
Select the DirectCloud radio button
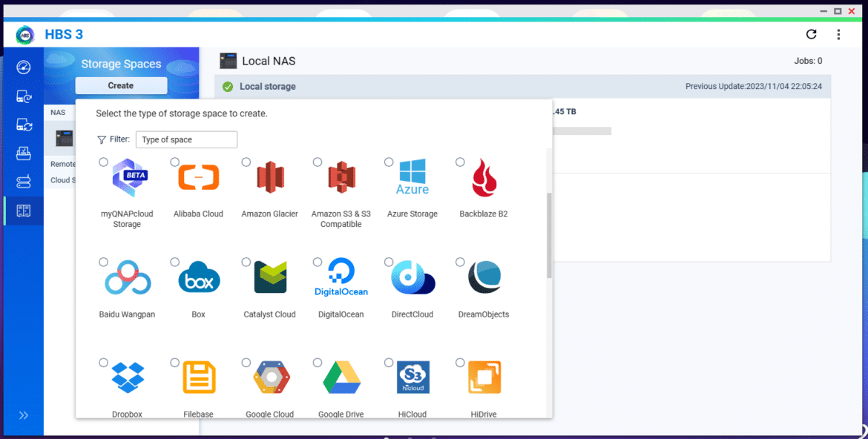click(x=389, y=263)
